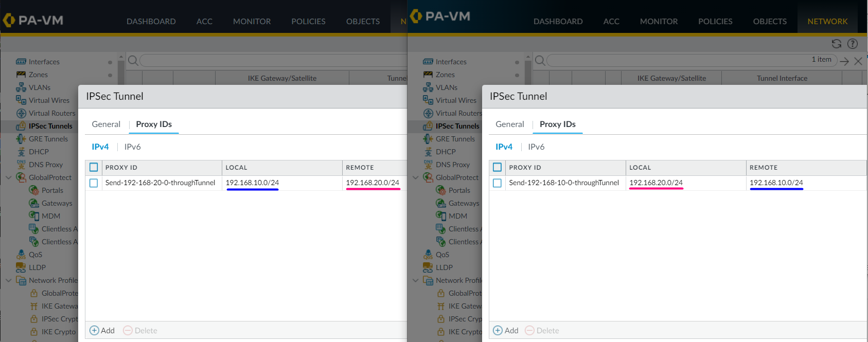
Task: Open the OBJECTS tab in right window
Action: pyautogui.click(x=770, y=21)
